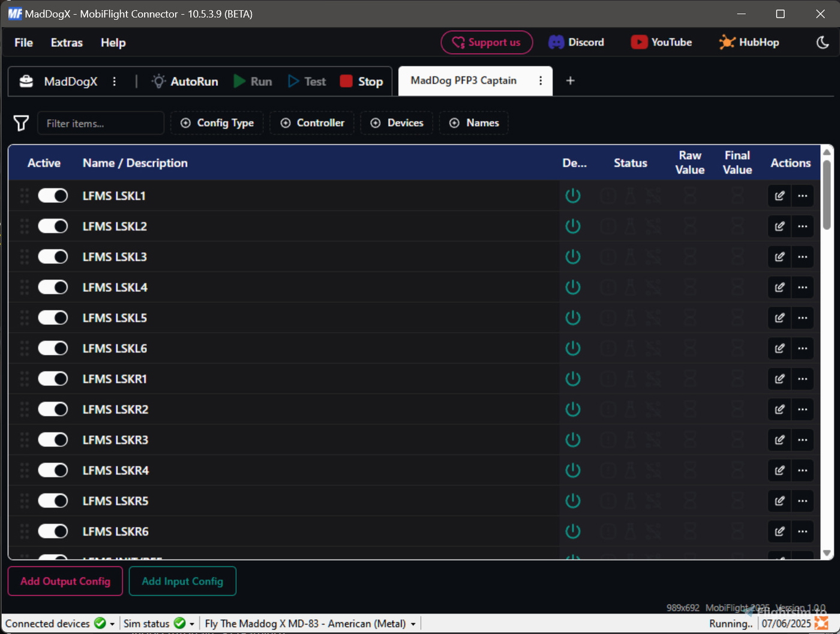The width and height of the screenshot is (840, 634).
Task: Click Add Output Config button
Action: click(x=65, y=581)
